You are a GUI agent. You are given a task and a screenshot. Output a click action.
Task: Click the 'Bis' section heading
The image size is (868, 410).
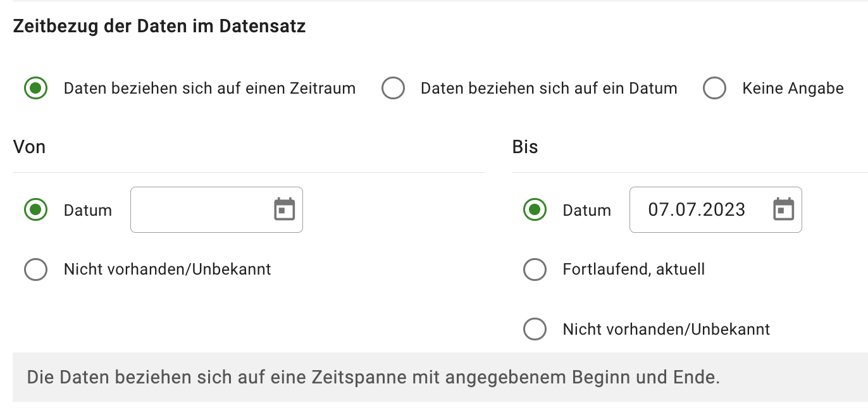click(524, 146)
